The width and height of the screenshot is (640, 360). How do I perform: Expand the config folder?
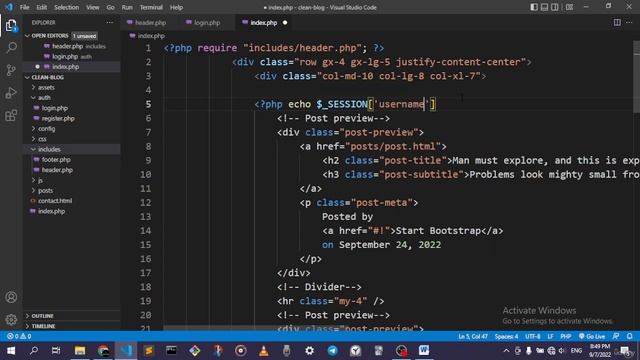click(x=46, y=129)
